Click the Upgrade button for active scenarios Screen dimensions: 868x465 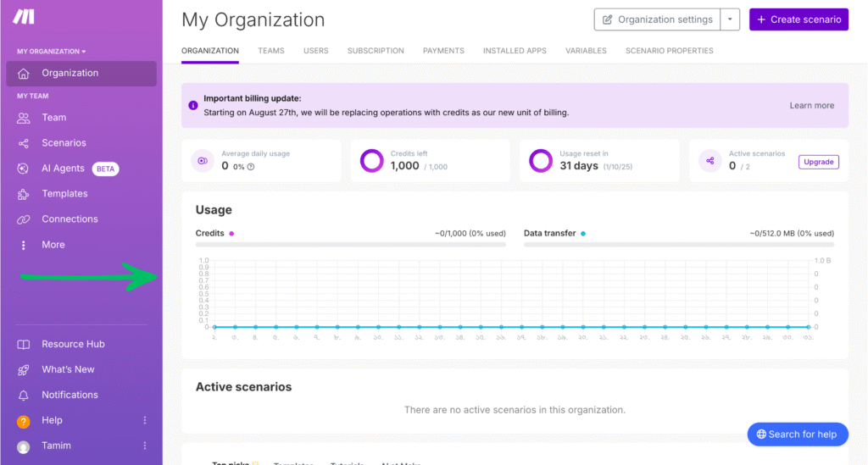click(818, 162)
